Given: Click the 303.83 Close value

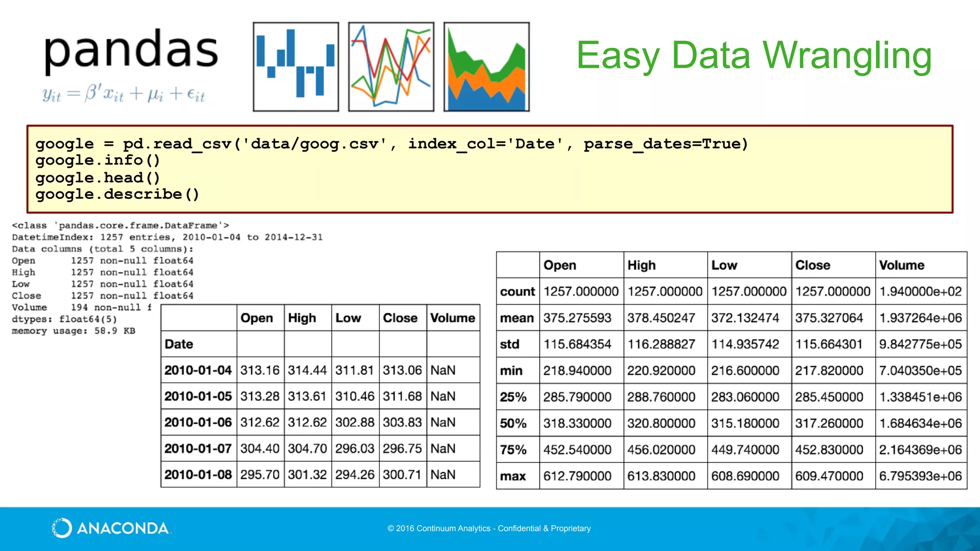Looking at the screenshot, I should tap(402, 422).
